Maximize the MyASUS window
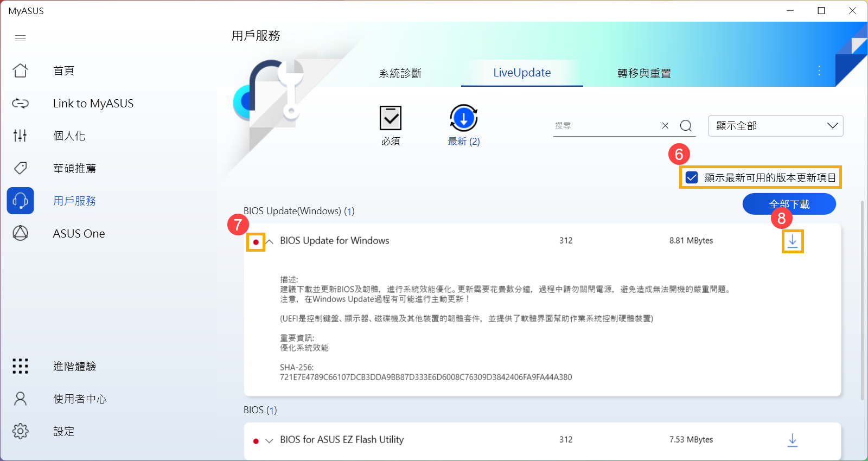Image resolution: width=868 pixels, height=461 pixels. 821,10
